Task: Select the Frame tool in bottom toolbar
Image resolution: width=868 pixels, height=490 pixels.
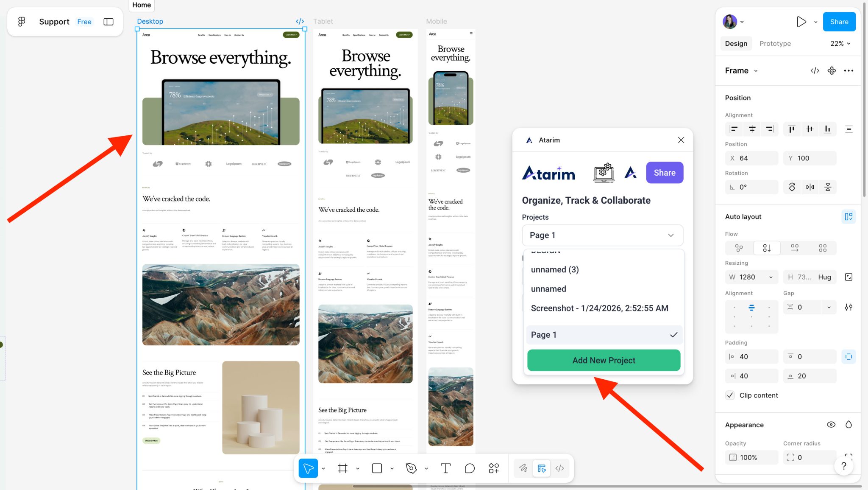Action: pos(342,468)
